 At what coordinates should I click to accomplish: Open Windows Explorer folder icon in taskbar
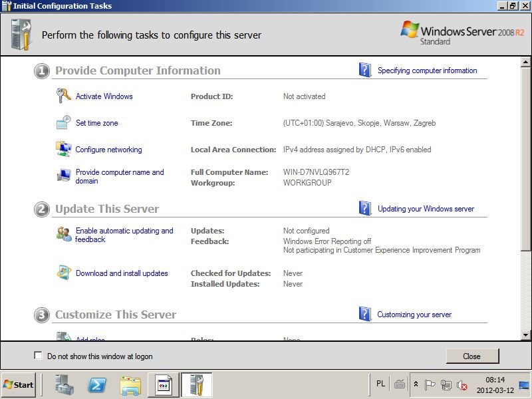130,386
